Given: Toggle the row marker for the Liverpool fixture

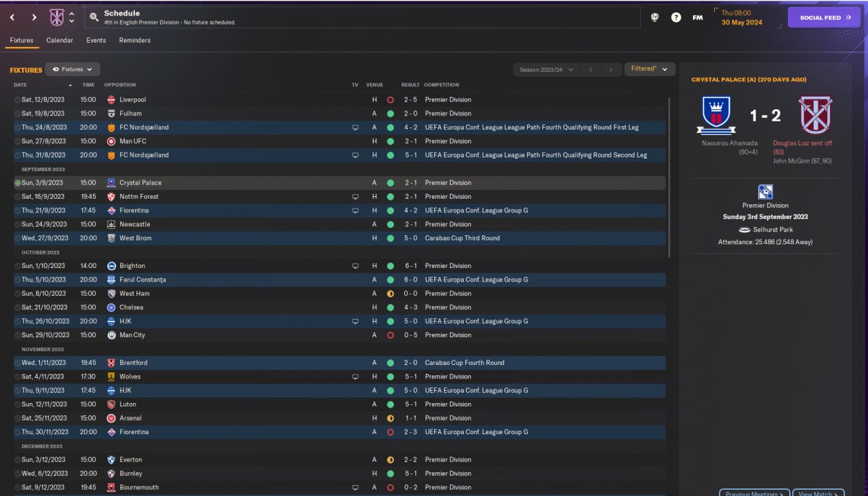Looking at the screenshot, I should (x=18, y=100).
